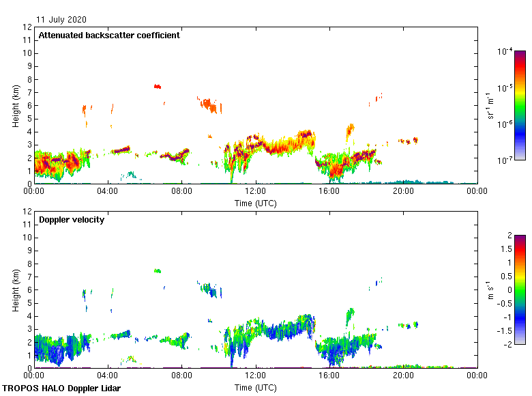The height and width of the screenshot is (396, 532).
Task: Click the Doppler velocity color scale bar
Action: click(520, 290)
